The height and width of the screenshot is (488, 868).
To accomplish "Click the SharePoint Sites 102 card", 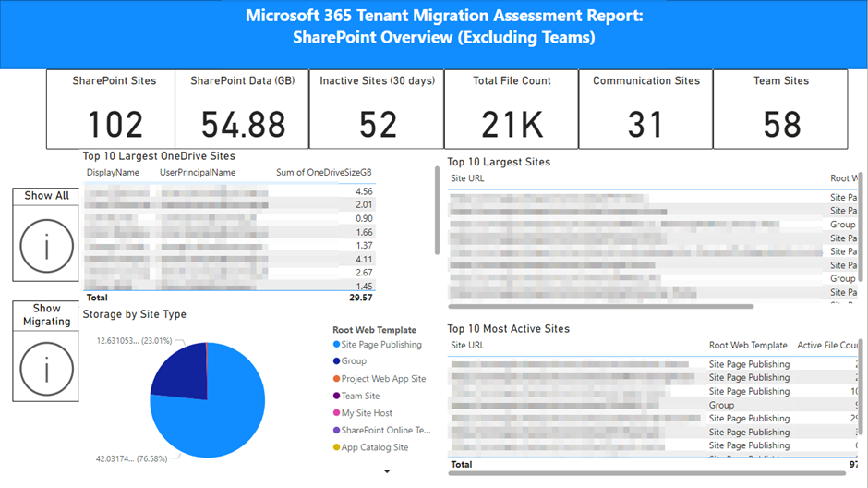I will tap(111, 109).
